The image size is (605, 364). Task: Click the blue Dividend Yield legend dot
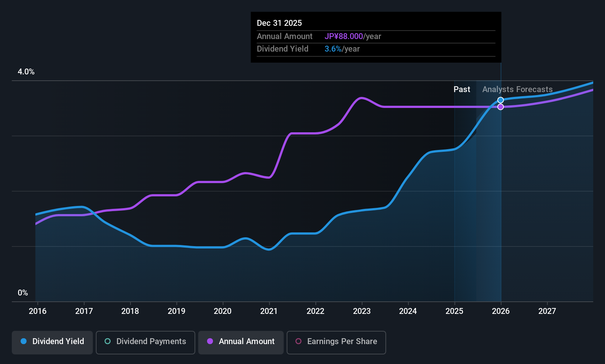[24, 342]
